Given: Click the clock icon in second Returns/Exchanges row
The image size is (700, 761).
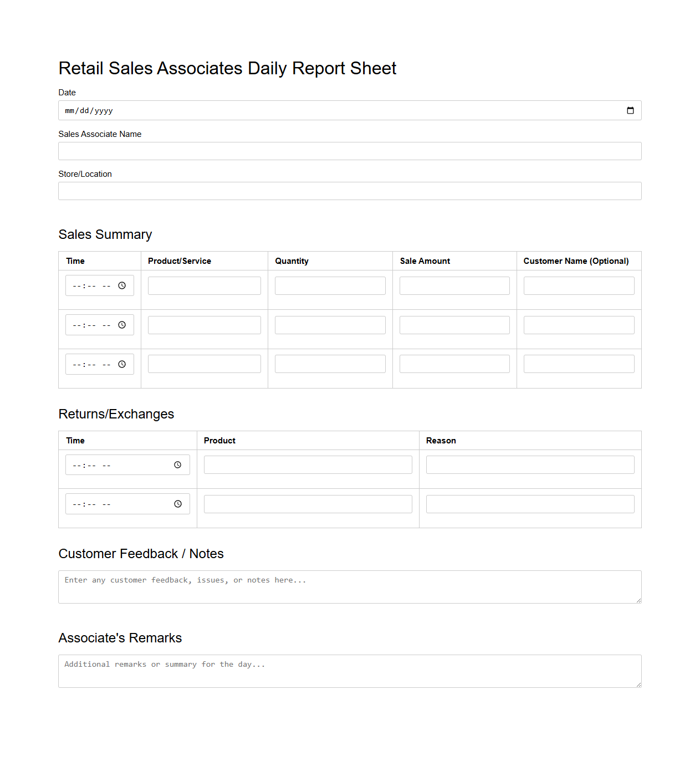Looking at the screenshot, I should pyautogui.click(x=178, y=504).
